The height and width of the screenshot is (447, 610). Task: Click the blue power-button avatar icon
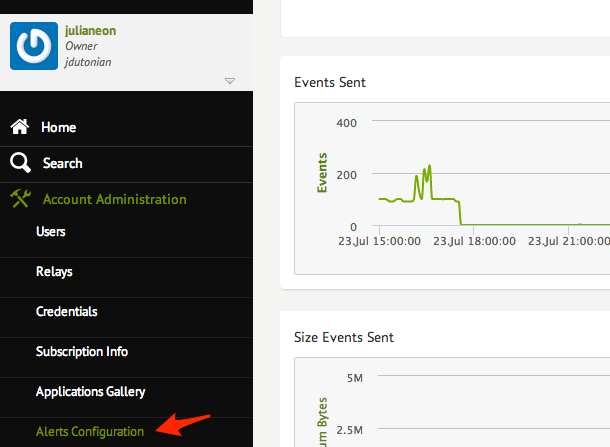click(33, 46)
